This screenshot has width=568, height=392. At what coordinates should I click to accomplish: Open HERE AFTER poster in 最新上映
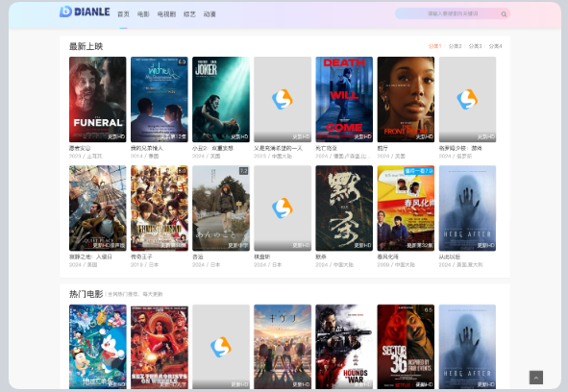click(467, 208)
